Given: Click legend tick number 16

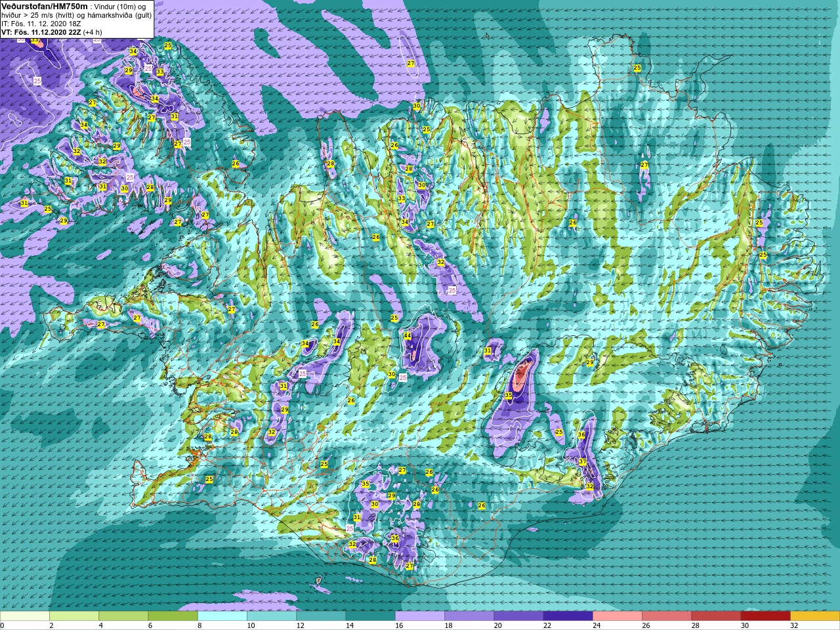Looking at the screenshot, I should [x=400, y=625].
